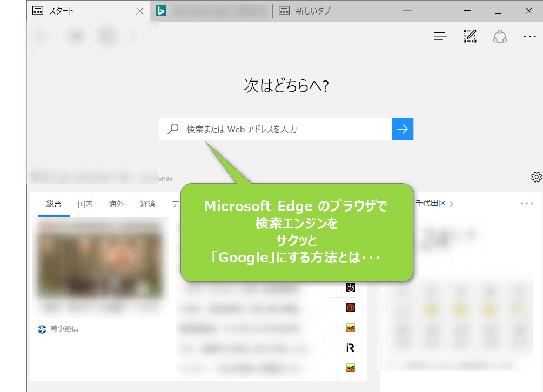The width and height of the screenshot is (543, 392).
Task: Click the Make a Web Note icon
Action: [x=470, y=36]
